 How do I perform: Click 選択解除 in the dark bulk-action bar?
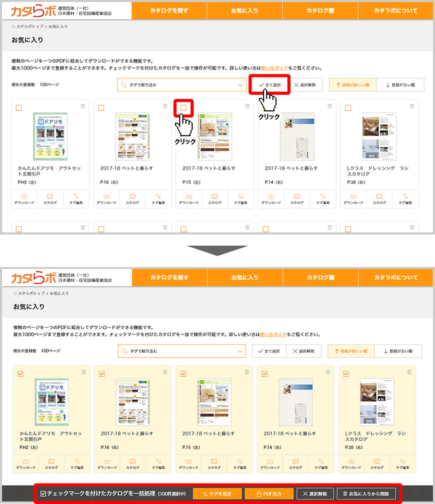(x=315, y=494)
